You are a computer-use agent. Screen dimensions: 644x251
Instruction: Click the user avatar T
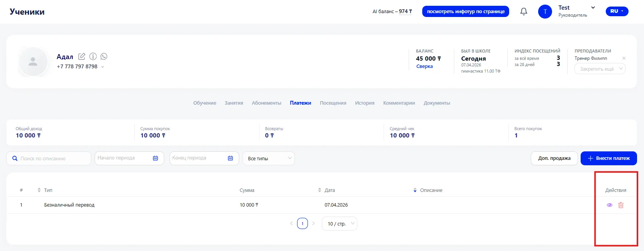pos(545,12)
